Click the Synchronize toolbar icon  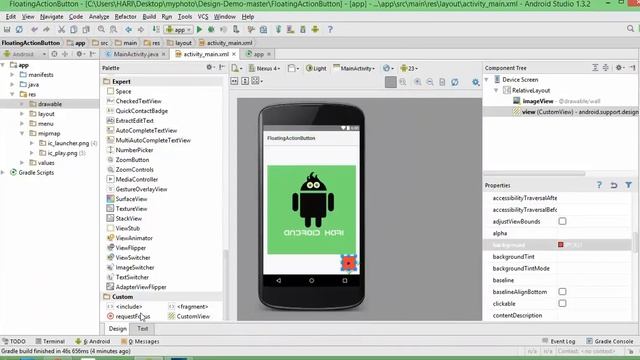pos(19,29)
